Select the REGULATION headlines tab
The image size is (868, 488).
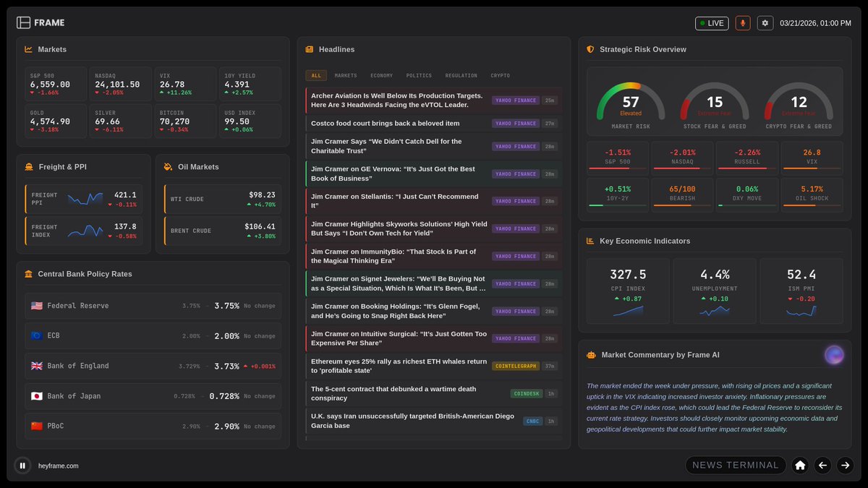[461, 75]
